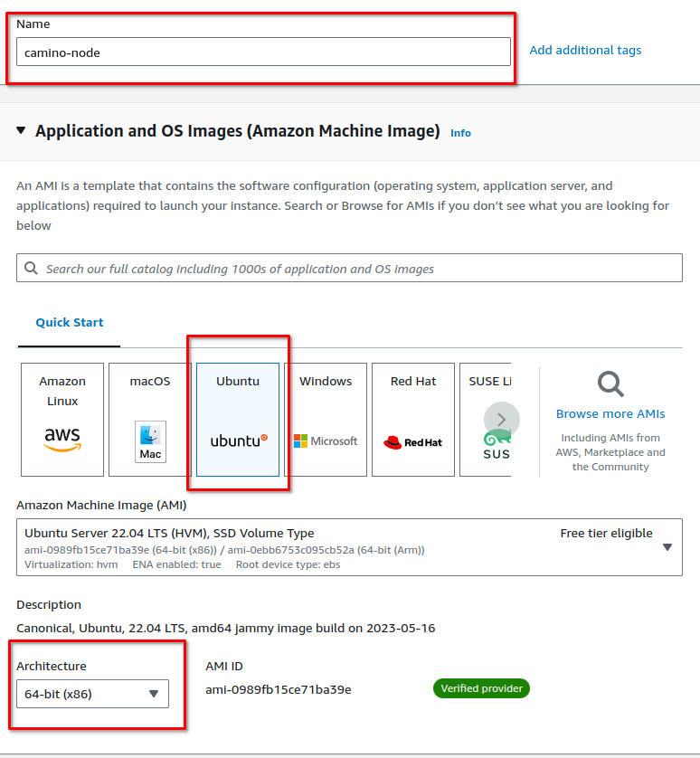Pick the Windows Microsoft logo icon
700x758 pixels.
coord(326,441)
